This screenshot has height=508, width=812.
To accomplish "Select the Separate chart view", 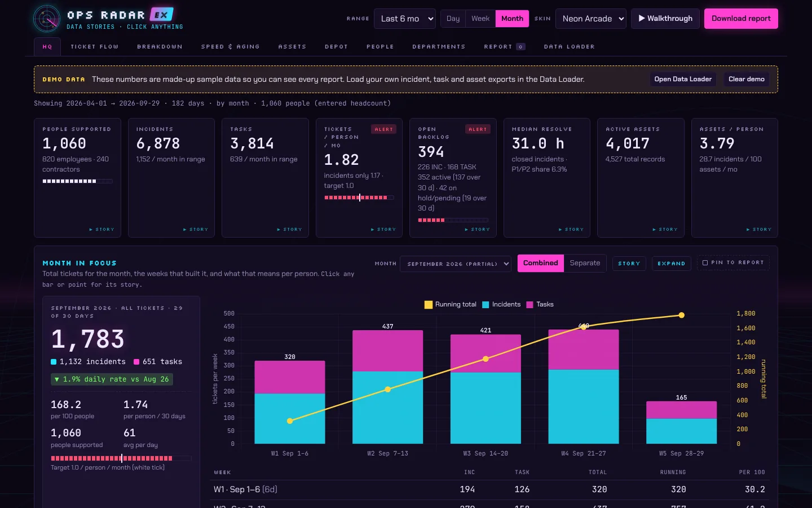I will tap(585, 263).
